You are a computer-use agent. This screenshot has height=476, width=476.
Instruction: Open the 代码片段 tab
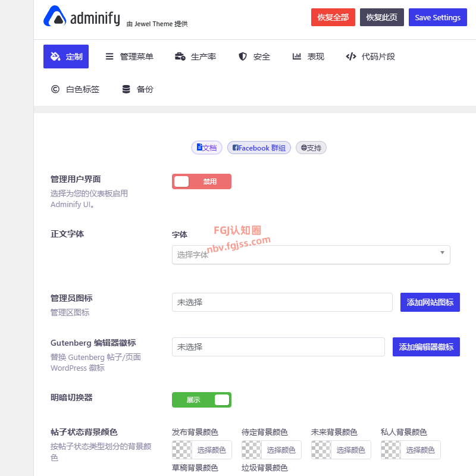(x=370, y=57)
